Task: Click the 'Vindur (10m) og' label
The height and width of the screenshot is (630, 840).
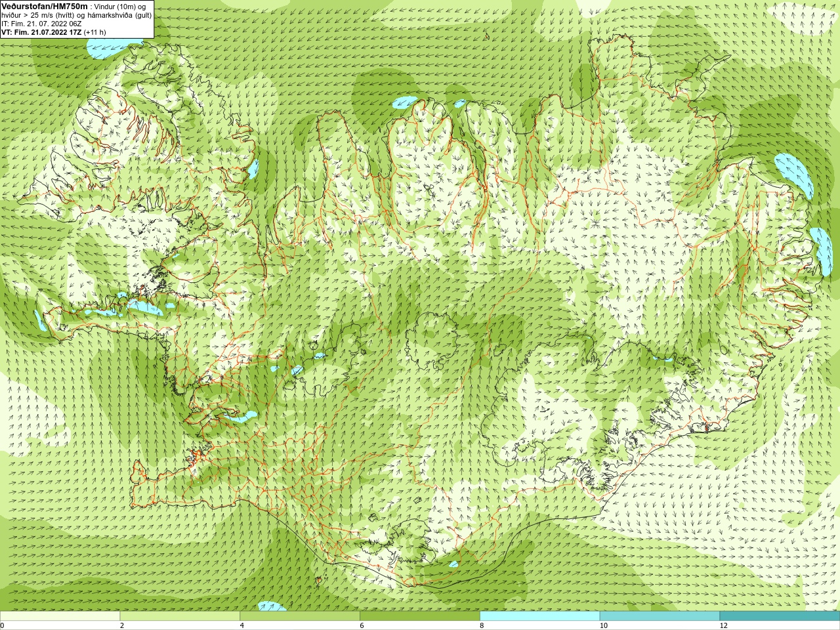Action: coord(121,7)
